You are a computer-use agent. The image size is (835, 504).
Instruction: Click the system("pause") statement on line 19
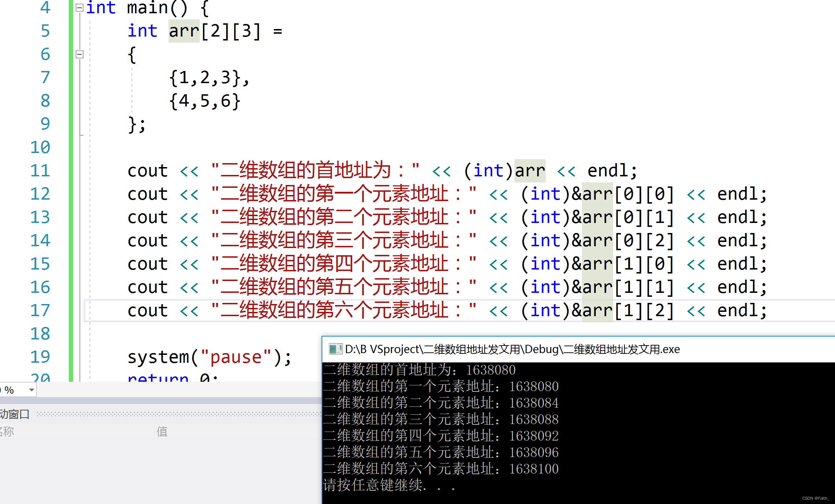(x=210, y=357)
